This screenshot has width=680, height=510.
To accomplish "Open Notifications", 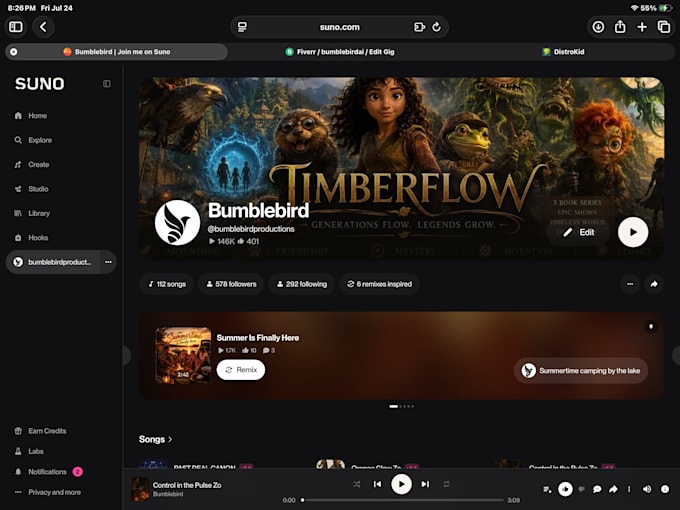I will point(48,471).
